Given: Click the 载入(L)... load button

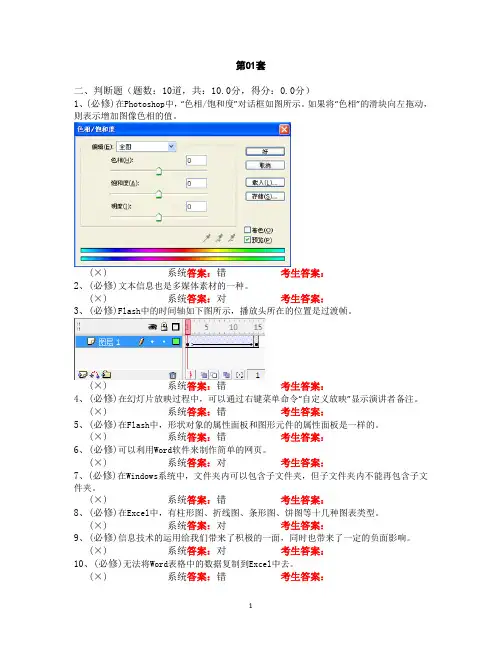Looking at the screenshot, I should coord(265,183).
